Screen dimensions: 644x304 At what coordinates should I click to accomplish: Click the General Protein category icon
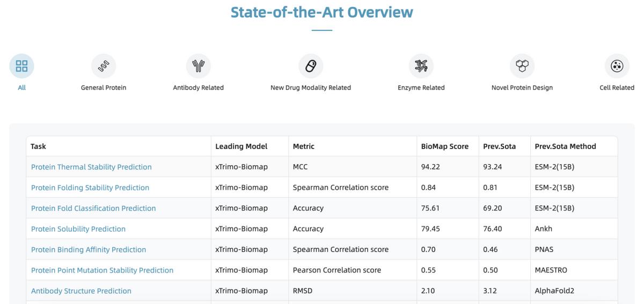pos(104,66)
